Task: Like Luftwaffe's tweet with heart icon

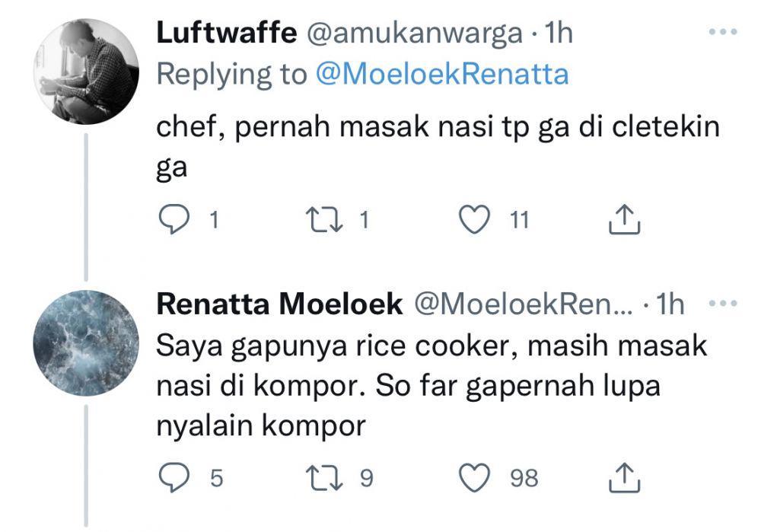Action: [x=474, y=219]
